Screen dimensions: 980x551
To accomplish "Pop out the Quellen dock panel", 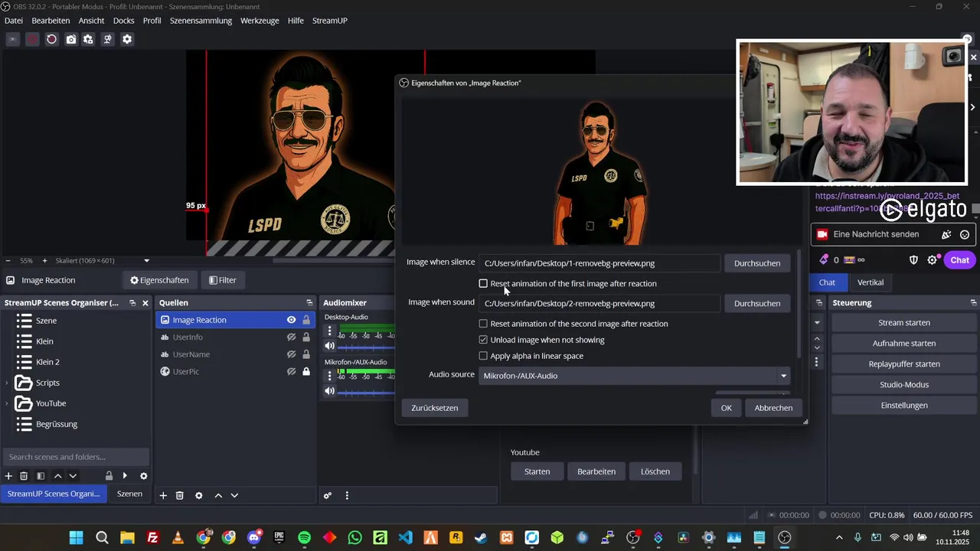I will coord(309,303).
